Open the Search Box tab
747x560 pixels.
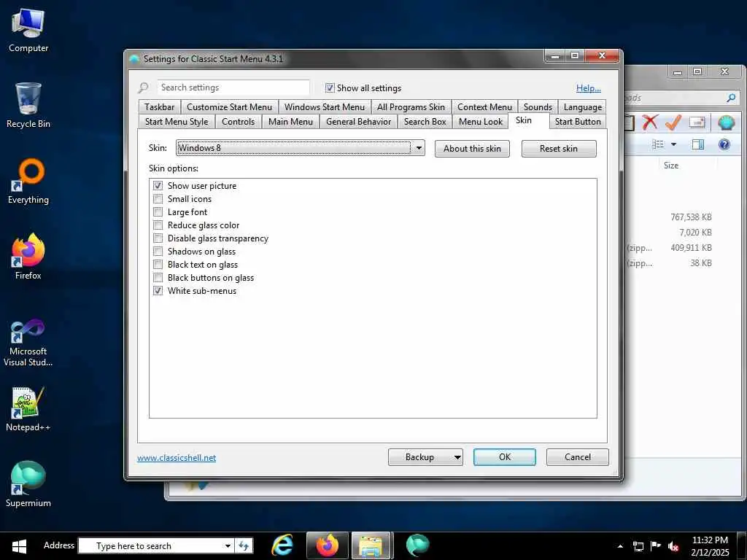tap(425, 122)
